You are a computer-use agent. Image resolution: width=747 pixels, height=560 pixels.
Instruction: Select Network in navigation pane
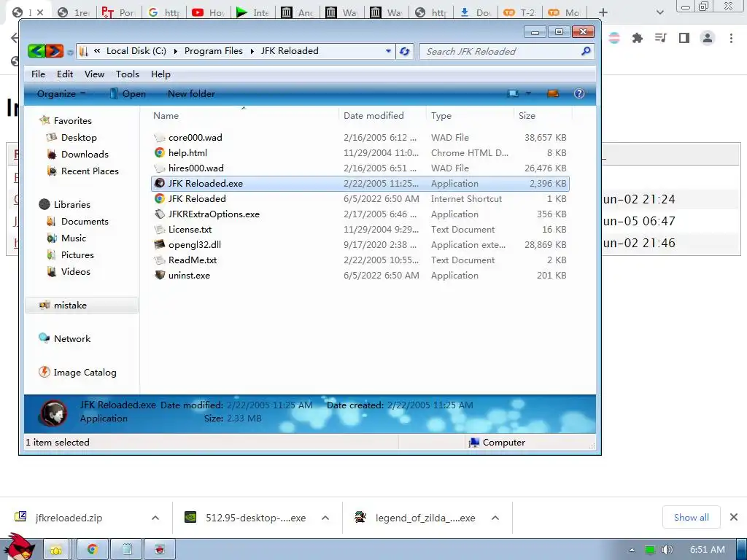[72, 338]
